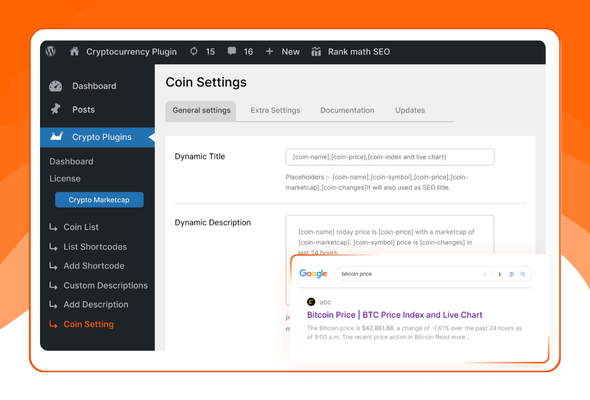The height and width of the screenshot is (400, 590).
Task: Click the Dynamic Description label
Action: click(x=213, y=222)
